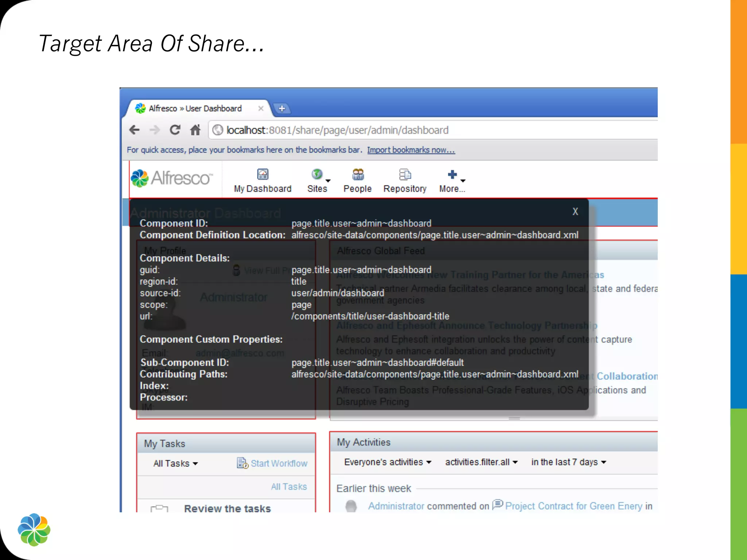Screen dimensions: 747x560
Task: Close the Alfresco User Dashboard tab
Action: coord(261,108)
